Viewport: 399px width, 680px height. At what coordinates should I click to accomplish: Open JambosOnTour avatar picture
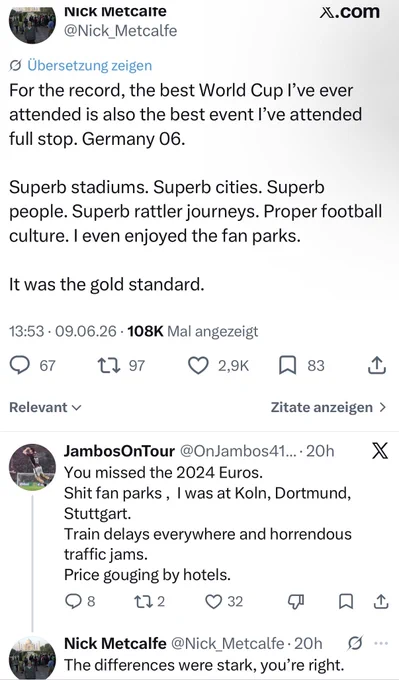(x=33, y=467)
